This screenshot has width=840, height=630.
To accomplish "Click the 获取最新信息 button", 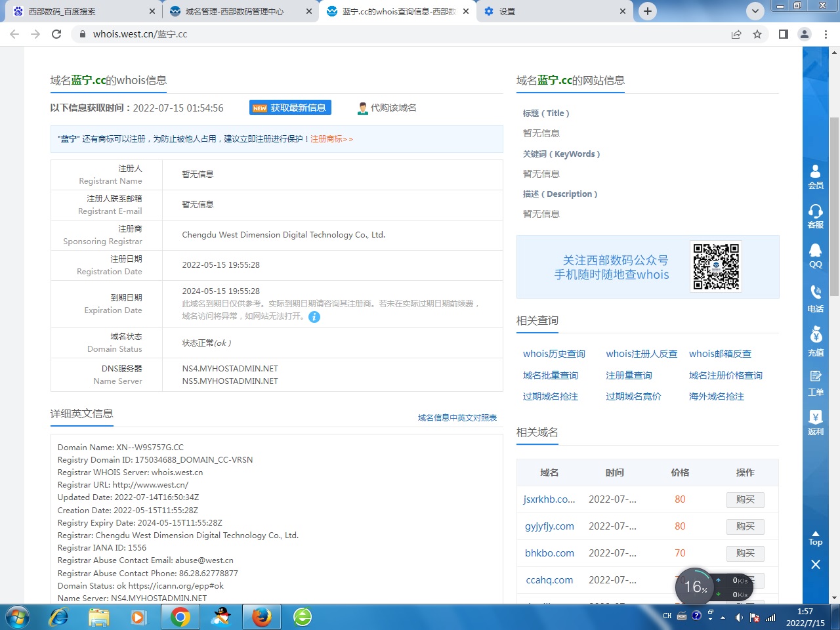I will pos(290,108).
